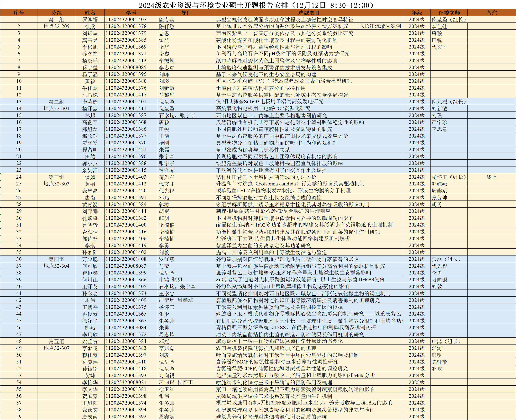Click student name cell 唐安南
Screen dimensions: 516x420
tap(90, 416)
